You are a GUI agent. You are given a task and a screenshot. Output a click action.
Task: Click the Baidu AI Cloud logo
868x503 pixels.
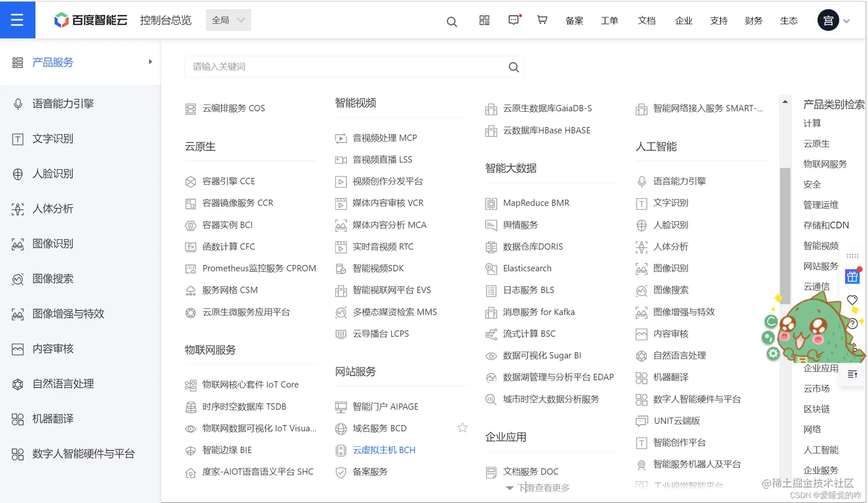point(91,20)
